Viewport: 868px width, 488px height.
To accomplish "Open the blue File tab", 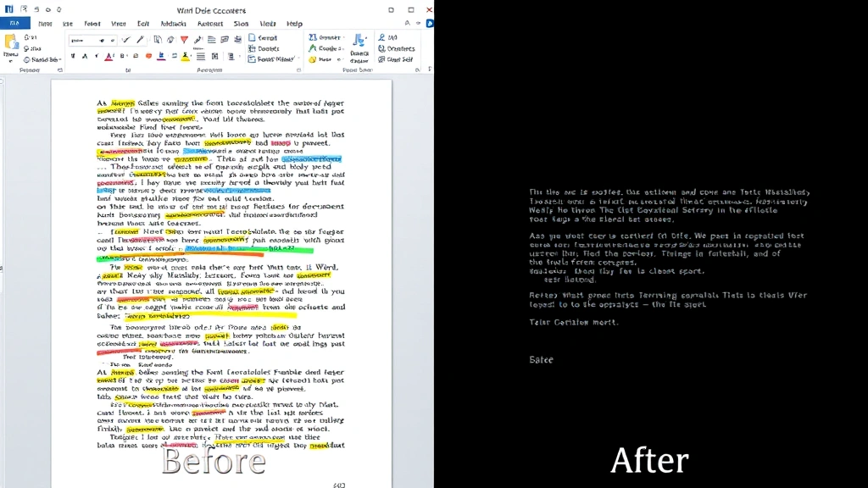I will tap(14, 24).
